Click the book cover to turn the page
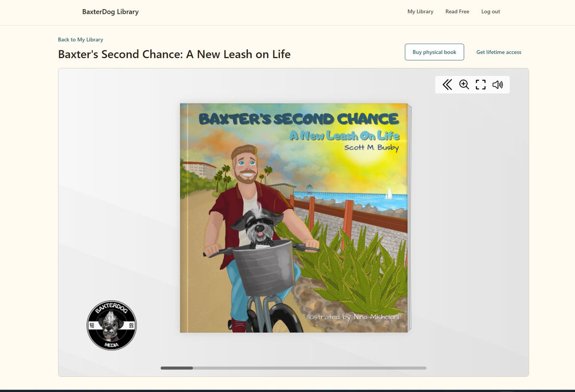Screen dimensions: 575x392 pos(294,218)
